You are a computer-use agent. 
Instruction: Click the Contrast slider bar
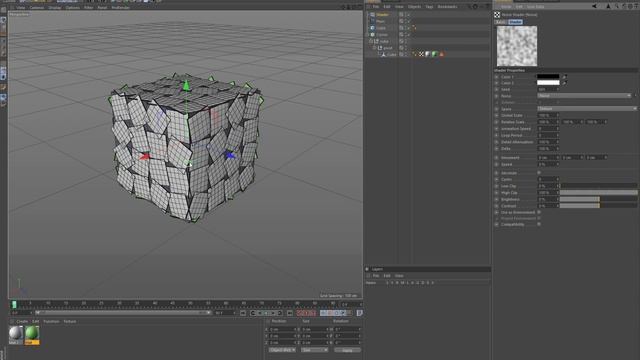tap(598, 206)
